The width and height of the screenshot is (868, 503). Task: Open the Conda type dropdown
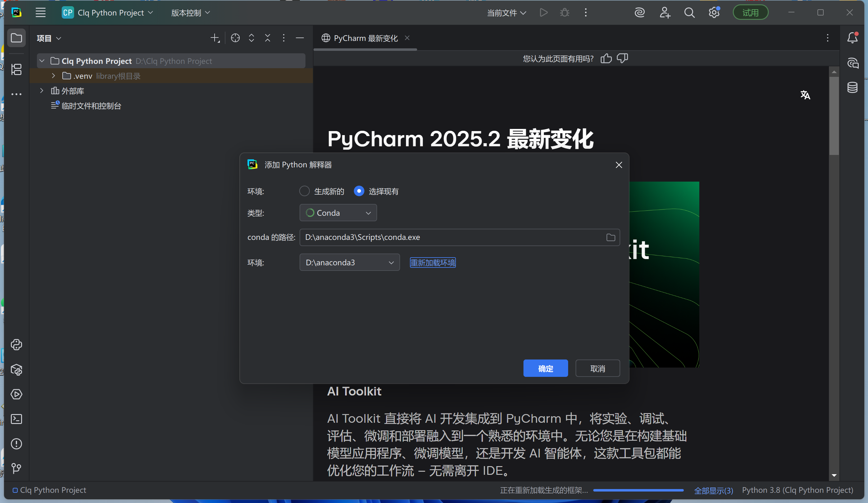tap(338, 213)
